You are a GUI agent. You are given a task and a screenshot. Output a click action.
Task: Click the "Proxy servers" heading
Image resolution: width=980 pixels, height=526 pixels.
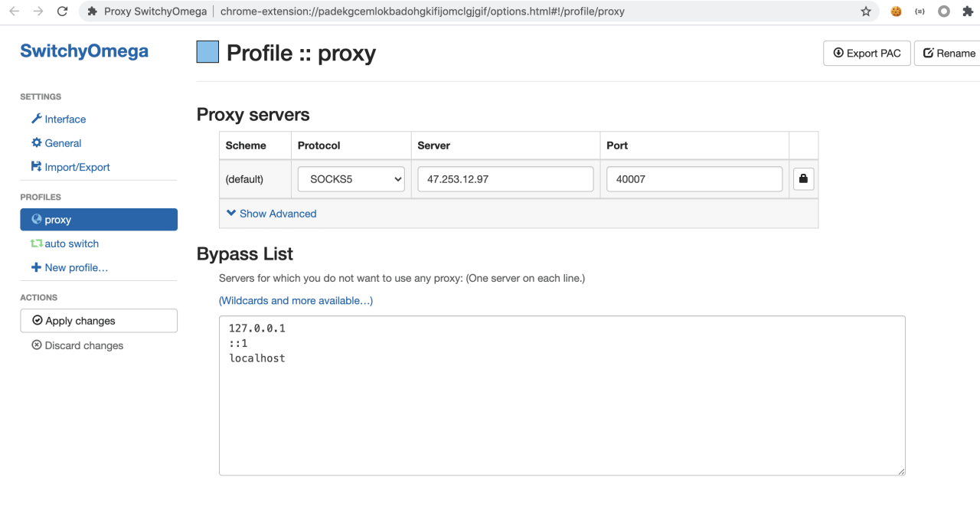(253, 115)
